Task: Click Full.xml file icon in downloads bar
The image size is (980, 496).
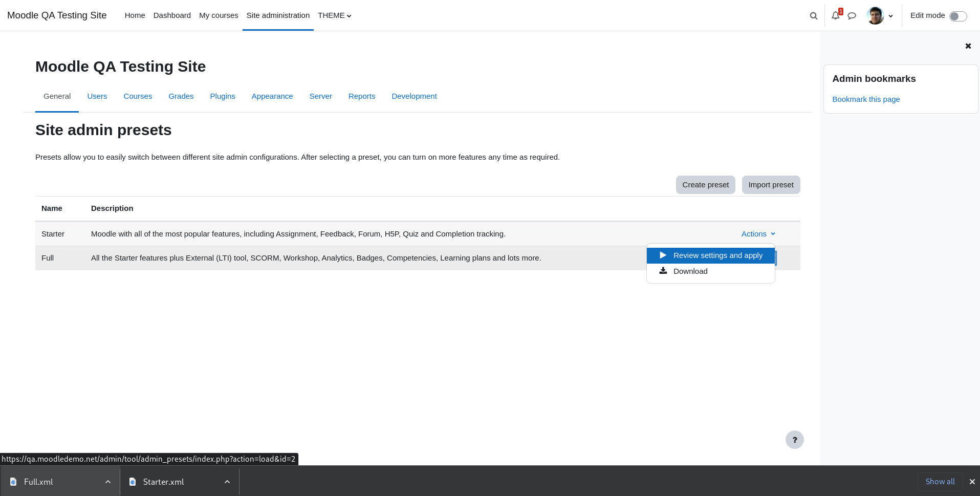Action: point(13,482)
